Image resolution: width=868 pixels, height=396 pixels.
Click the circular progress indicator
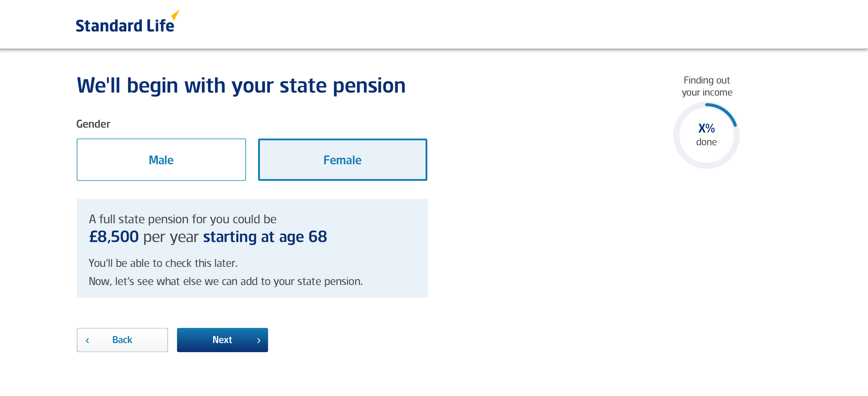click(706, 135)
